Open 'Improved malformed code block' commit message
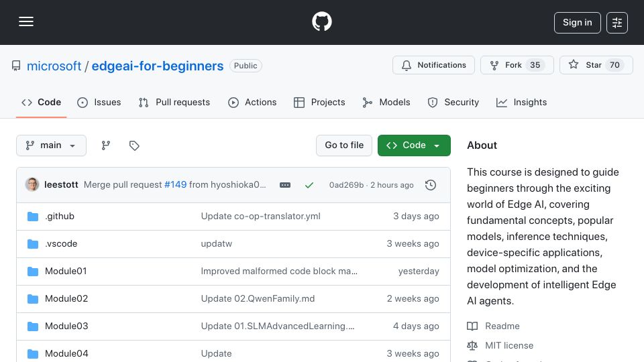Screen dimensions: 644x362 (279, 271)
